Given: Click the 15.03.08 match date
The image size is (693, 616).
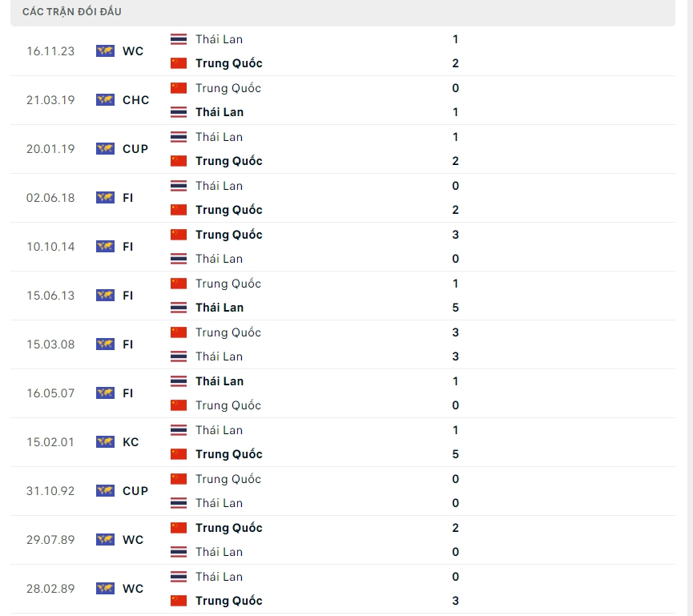Looking at the screenshot, I should (x=50, y=344).
